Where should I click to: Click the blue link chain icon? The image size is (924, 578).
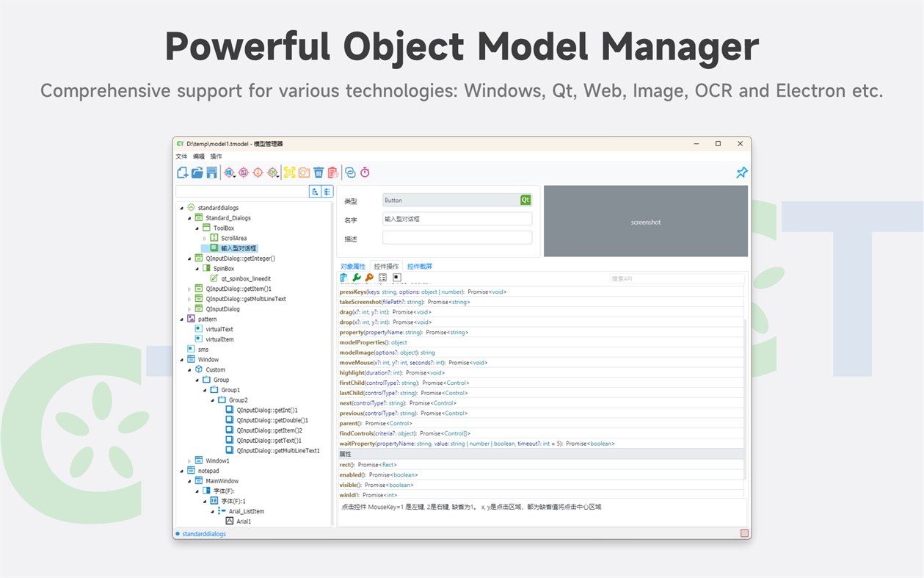point(350,173)
